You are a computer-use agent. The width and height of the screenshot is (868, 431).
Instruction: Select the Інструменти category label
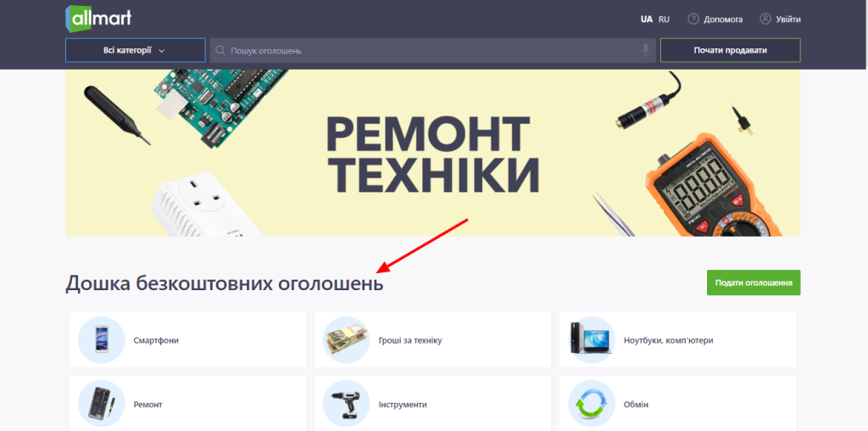403,405
